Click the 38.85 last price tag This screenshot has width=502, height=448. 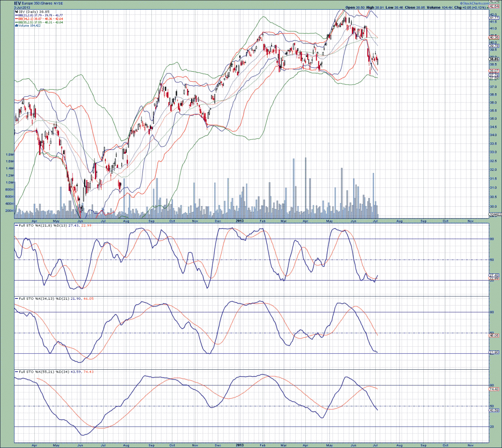click(494, 59)
